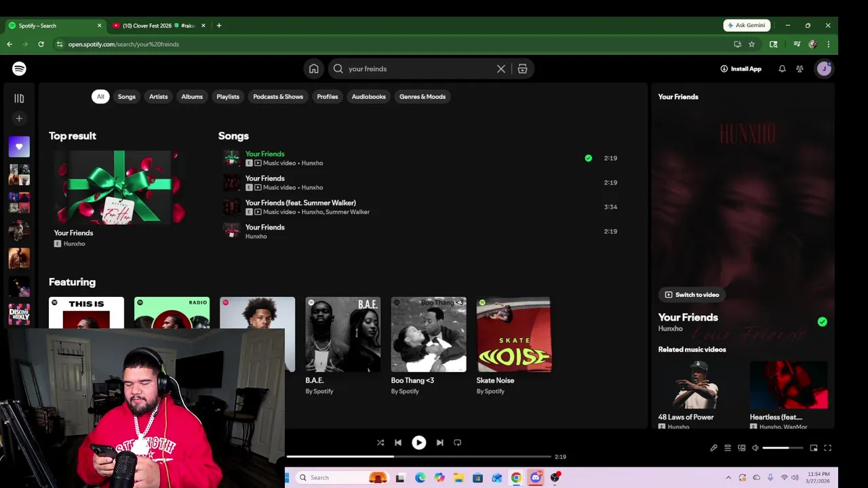Select the last Your Friends song at 2:19

pos(420,231)
